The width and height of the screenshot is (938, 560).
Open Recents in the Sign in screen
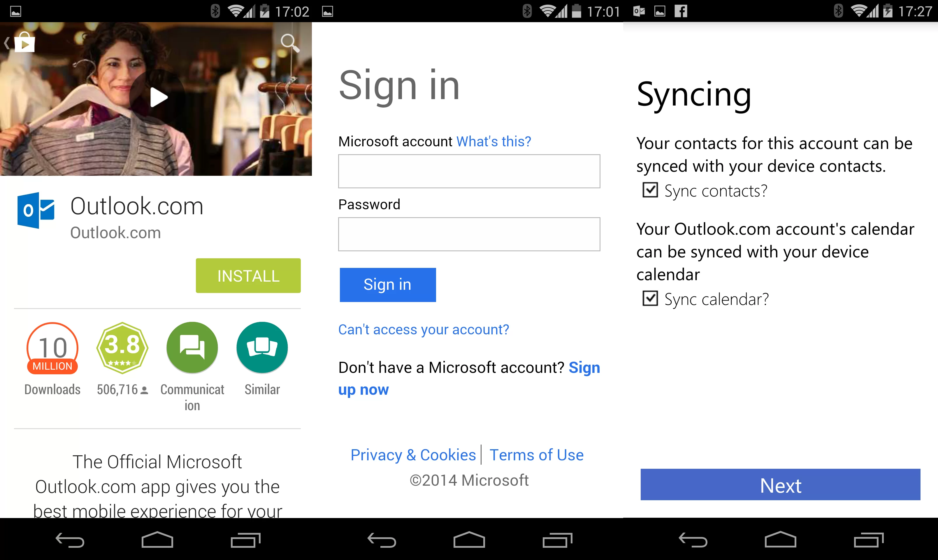[558, 540]
